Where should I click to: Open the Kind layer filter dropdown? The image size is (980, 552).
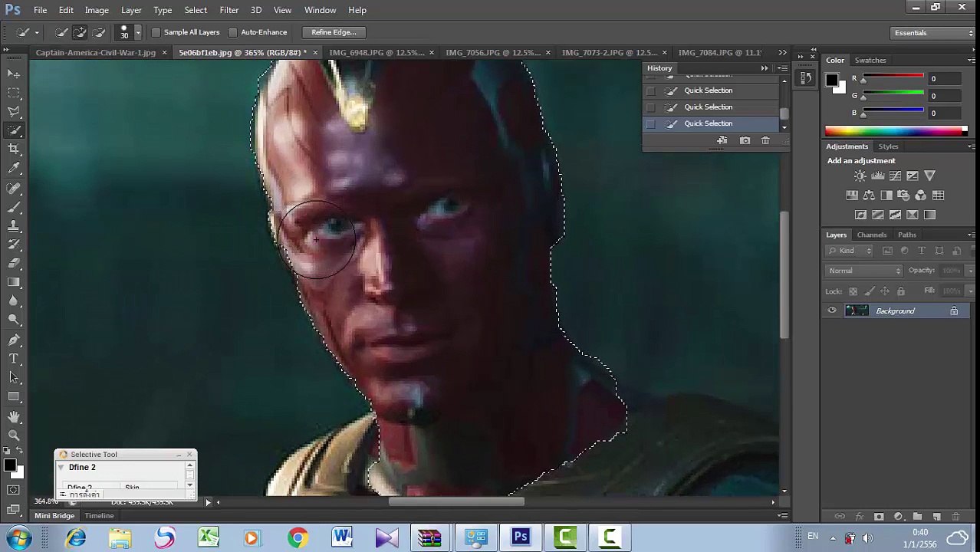(x=850, y=251)
